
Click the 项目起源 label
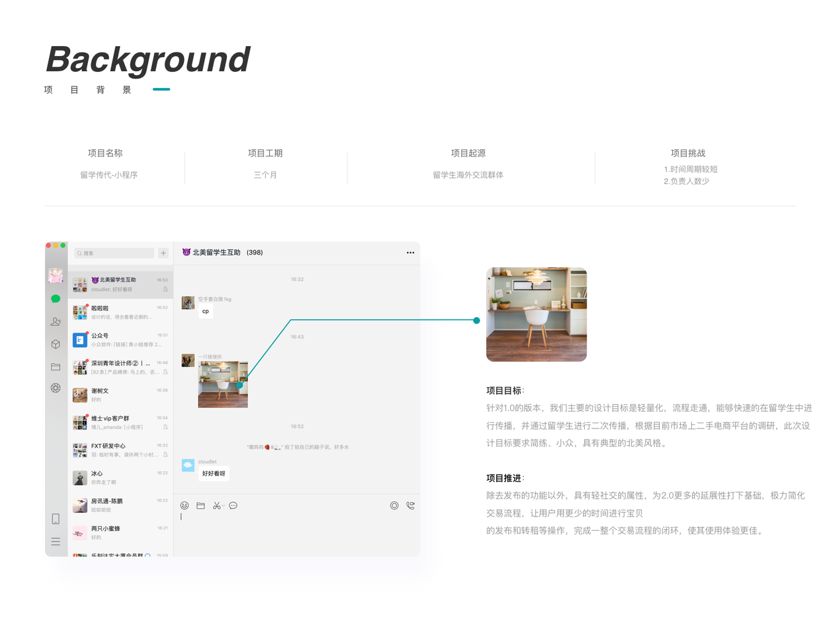(x=468, y=153)
